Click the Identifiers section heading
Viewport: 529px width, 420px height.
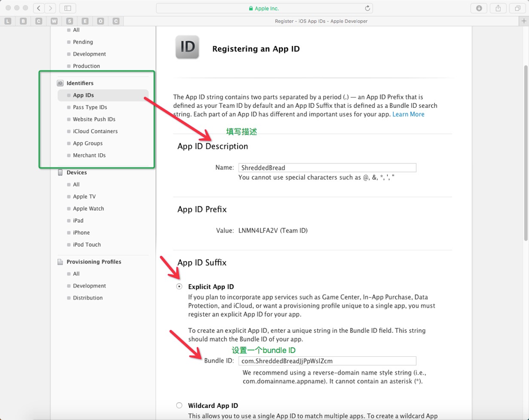pyautogui.click(x=80, y=83)
